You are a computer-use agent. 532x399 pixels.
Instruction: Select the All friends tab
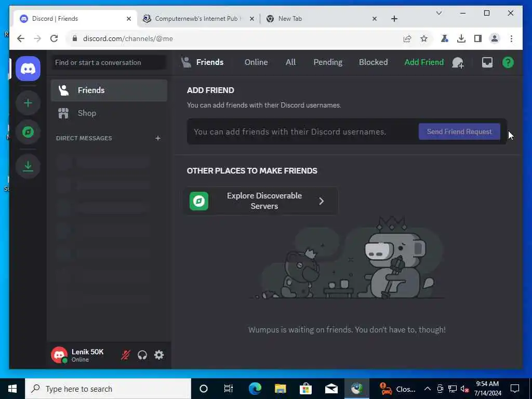(x=290, y=62)
